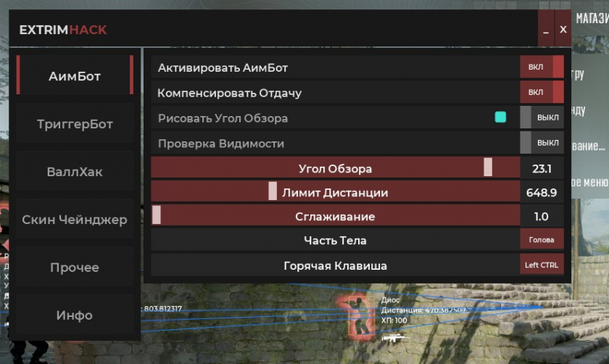Open the Прочее tab
The image size is (609, 364).
75,267
